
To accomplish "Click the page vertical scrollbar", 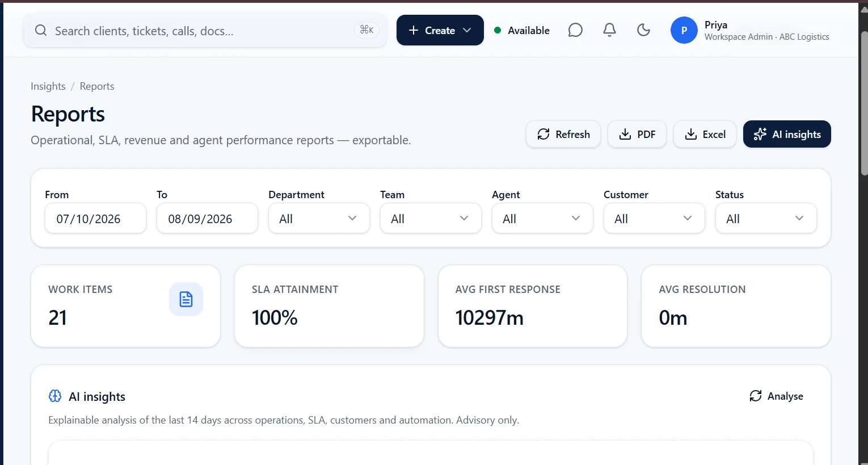I will point(863,102).
